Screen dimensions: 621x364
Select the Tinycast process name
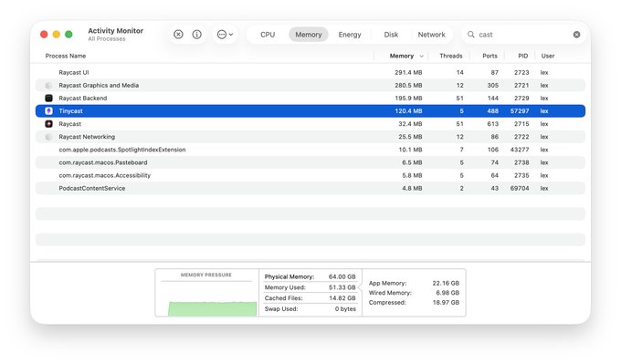tap(70, 110)
